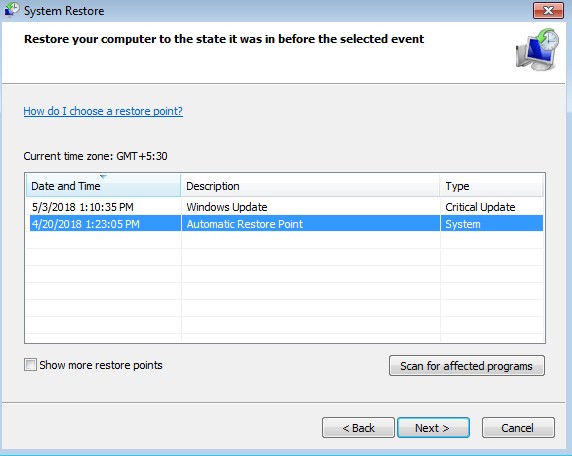Click the Critical Update type cell
This screenshot has height=456, width=572.
click(480, 207)
